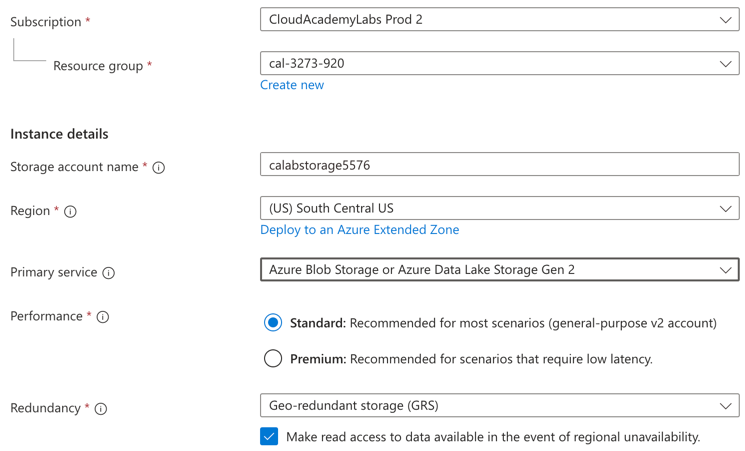Click the chevron arrow in Region field
The height and width of the screenshot is (451, 745).
(725, 209)
